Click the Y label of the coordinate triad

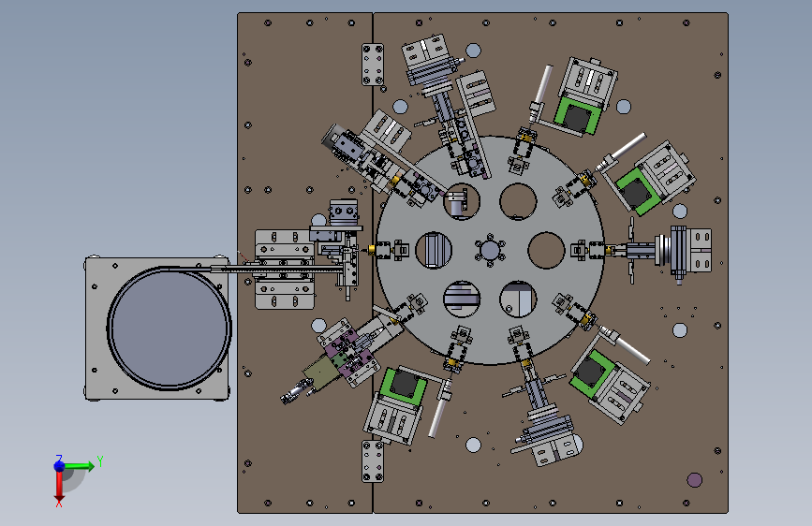click(x=100, y=461)
